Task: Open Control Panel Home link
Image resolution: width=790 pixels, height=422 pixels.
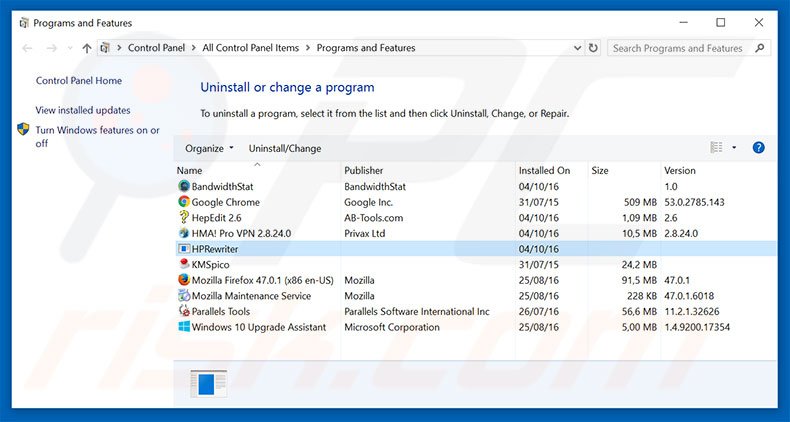Action: click(x=79, y=81)
